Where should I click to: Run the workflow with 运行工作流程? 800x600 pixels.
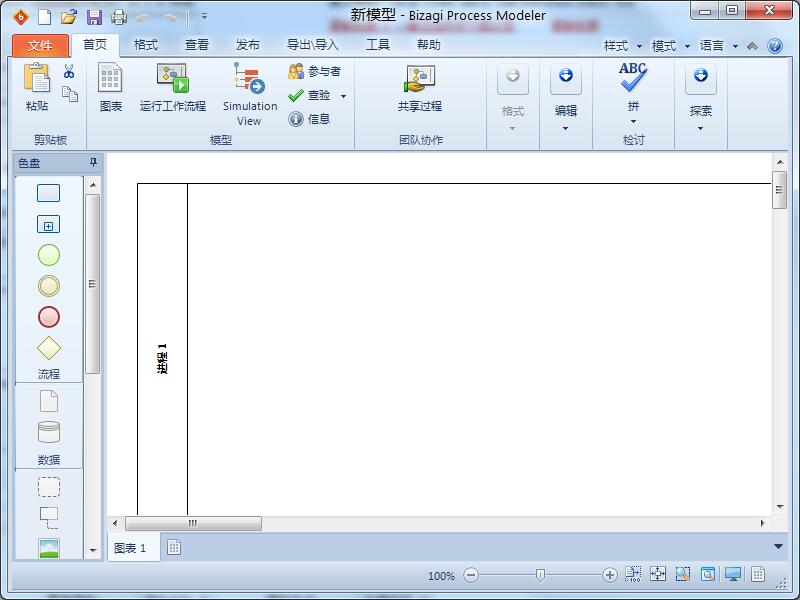click(x=172, y=88)
